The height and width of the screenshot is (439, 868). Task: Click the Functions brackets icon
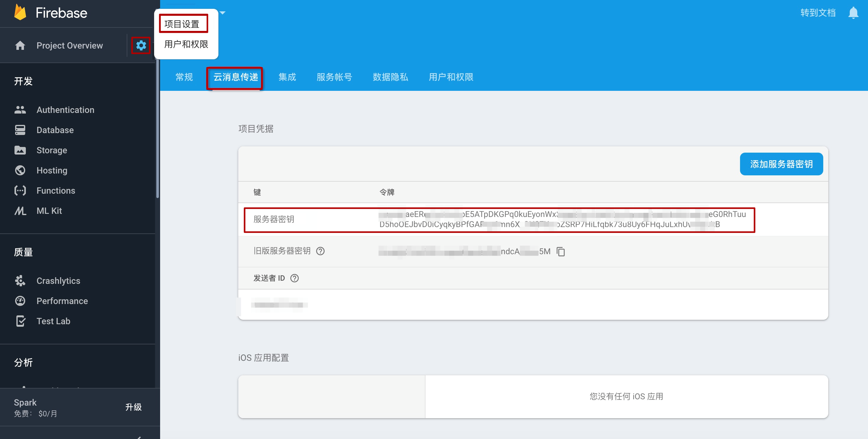pyautogui.click(x=20, y=190)
